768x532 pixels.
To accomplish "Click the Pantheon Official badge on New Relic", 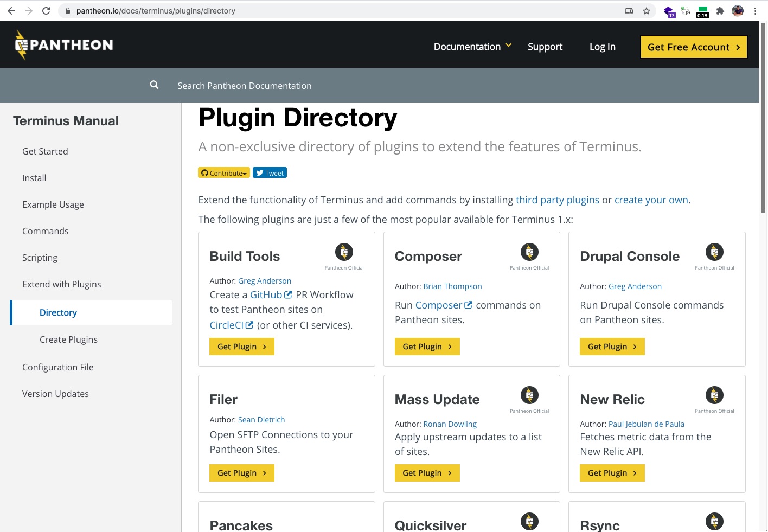I will click(x=714, y=399).
